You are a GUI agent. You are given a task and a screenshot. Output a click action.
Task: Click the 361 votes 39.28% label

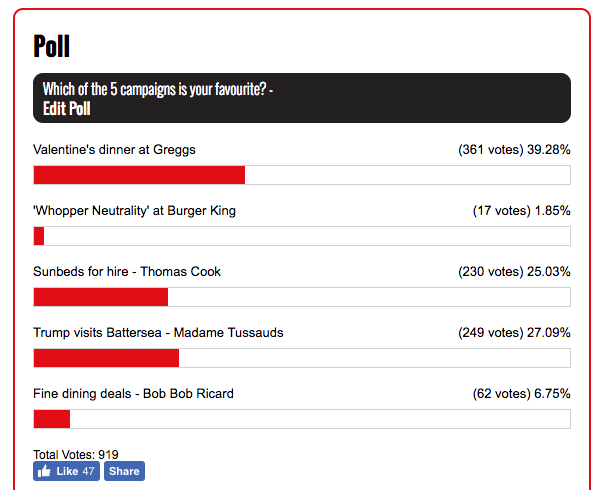[514, 150]
